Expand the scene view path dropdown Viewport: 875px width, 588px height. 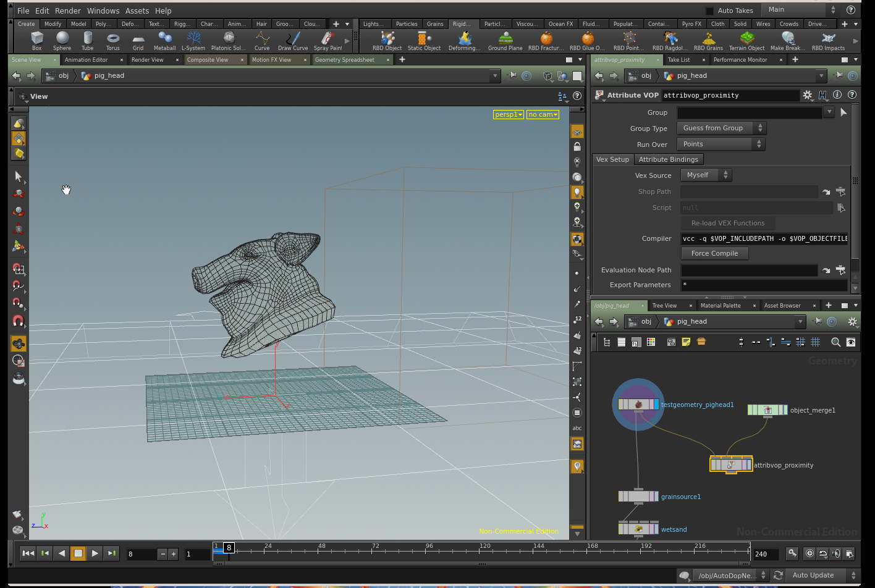pyautogui.click(x=494, y=75)
